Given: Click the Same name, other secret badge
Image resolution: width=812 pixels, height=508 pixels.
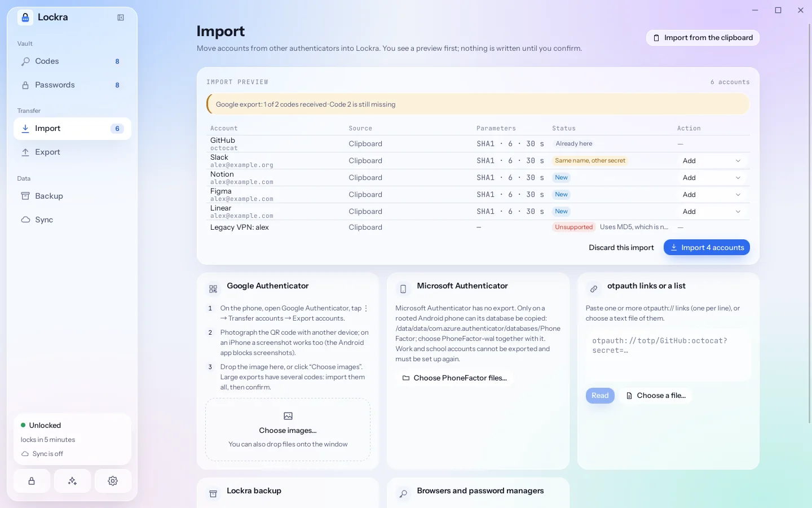Looking at the screenshot, I should 590,161.
